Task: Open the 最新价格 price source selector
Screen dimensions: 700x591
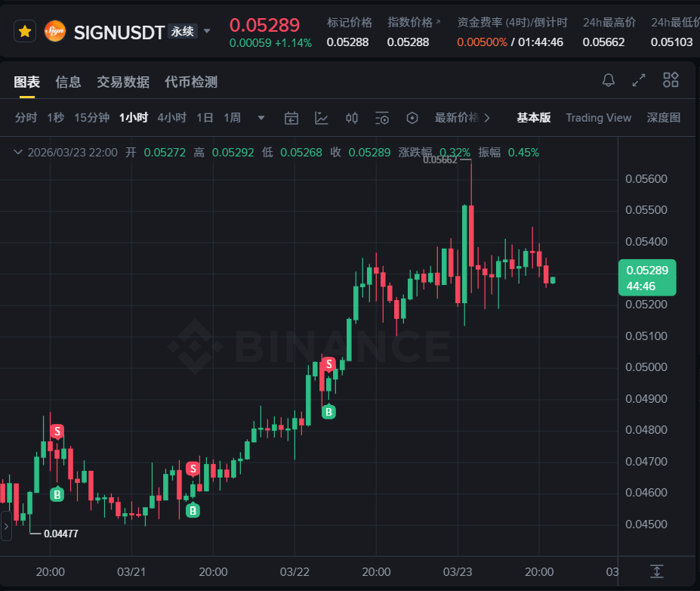Action: click(462, 117)
